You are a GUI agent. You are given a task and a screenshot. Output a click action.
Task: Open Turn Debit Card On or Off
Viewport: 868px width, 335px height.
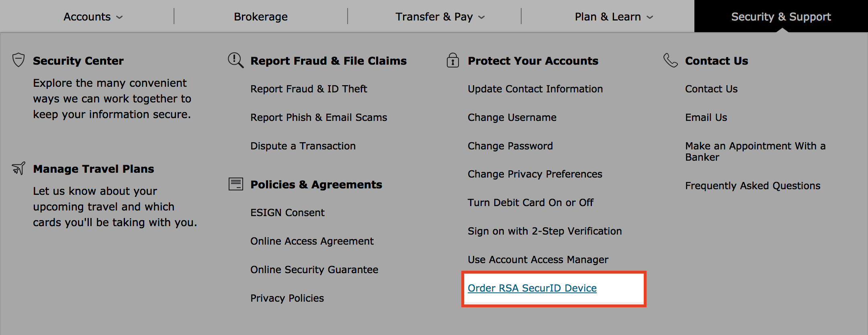pos(530,202)
